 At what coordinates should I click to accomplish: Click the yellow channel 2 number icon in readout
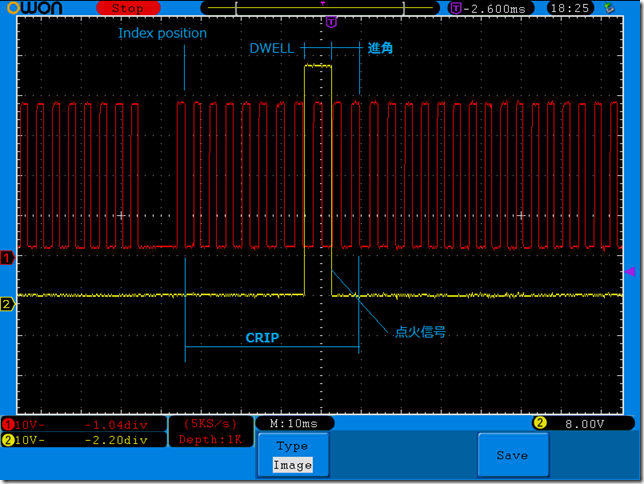coord(8,440)
